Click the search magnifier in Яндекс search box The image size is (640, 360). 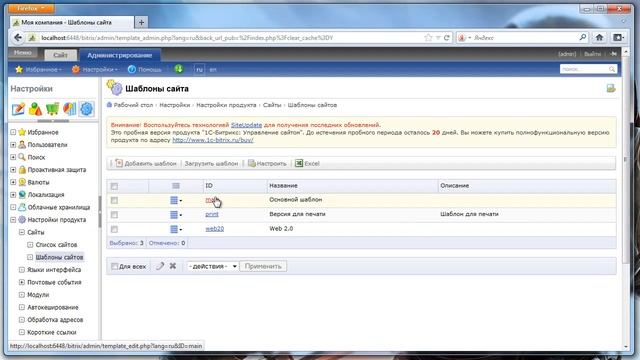click(583, 37)
